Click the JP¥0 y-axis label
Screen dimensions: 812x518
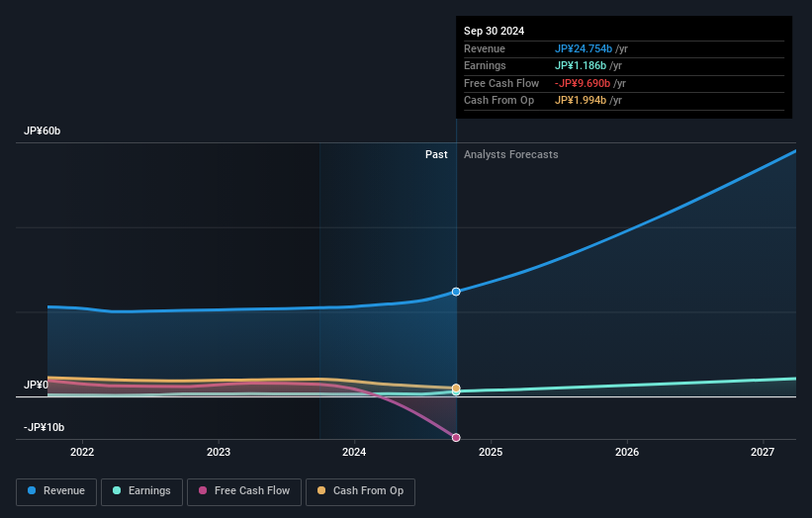(x=36, y=385)
